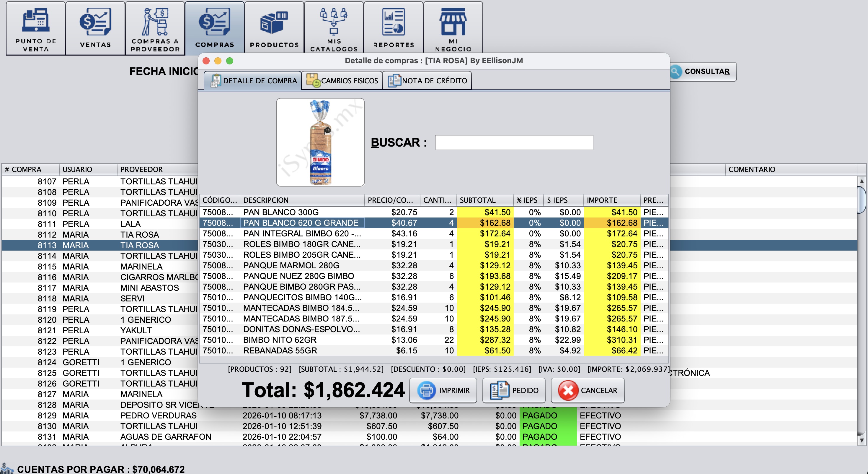
Task: Select MANTECADAS BIMBO 184.5 row
Action: [x=434, y=308]
